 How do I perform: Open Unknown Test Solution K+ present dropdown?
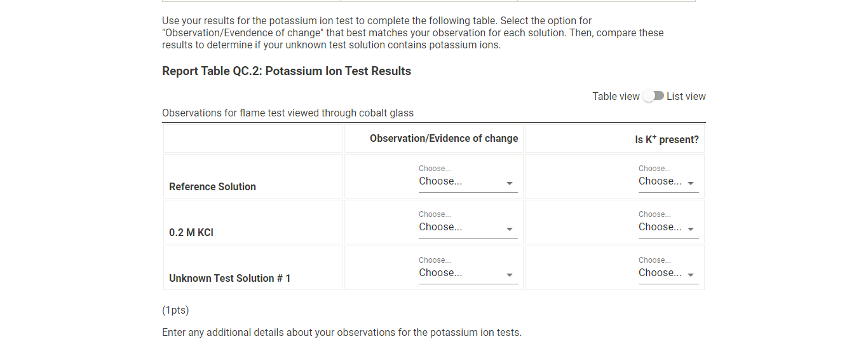[x=668, y=273]
